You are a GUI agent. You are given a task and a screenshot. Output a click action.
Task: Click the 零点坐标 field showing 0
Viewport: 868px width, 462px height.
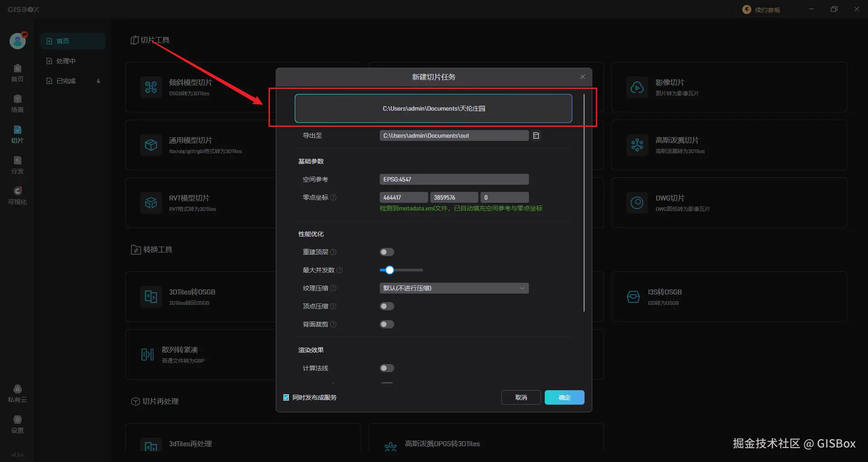505,197
